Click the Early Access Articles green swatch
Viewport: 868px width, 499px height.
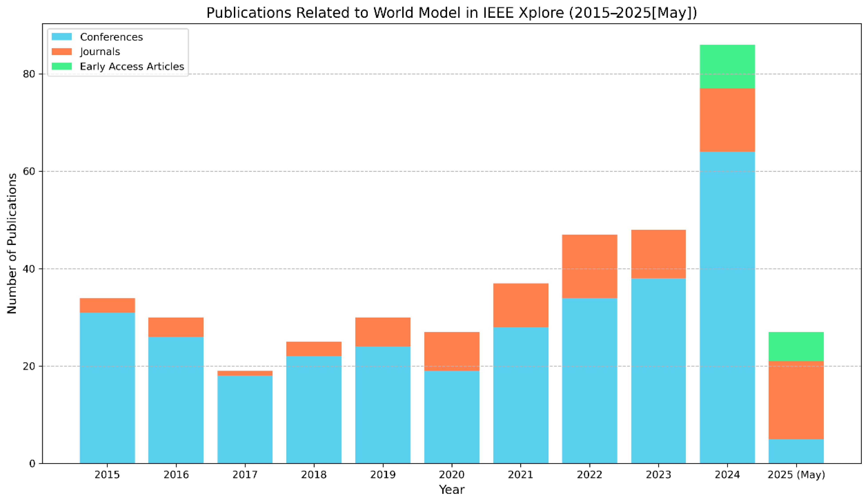click(62, 66)
